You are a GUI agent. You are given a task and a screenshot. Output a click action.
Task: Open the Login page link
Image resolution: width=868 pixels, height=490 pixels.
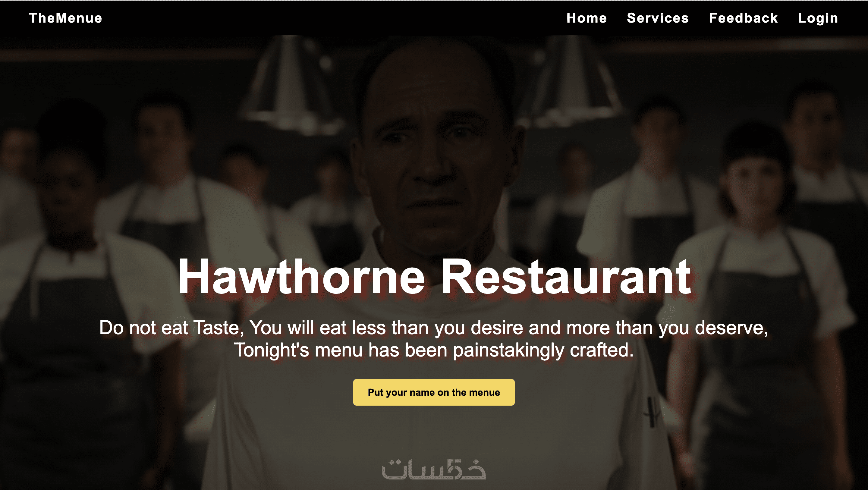(x=818, y=18)
